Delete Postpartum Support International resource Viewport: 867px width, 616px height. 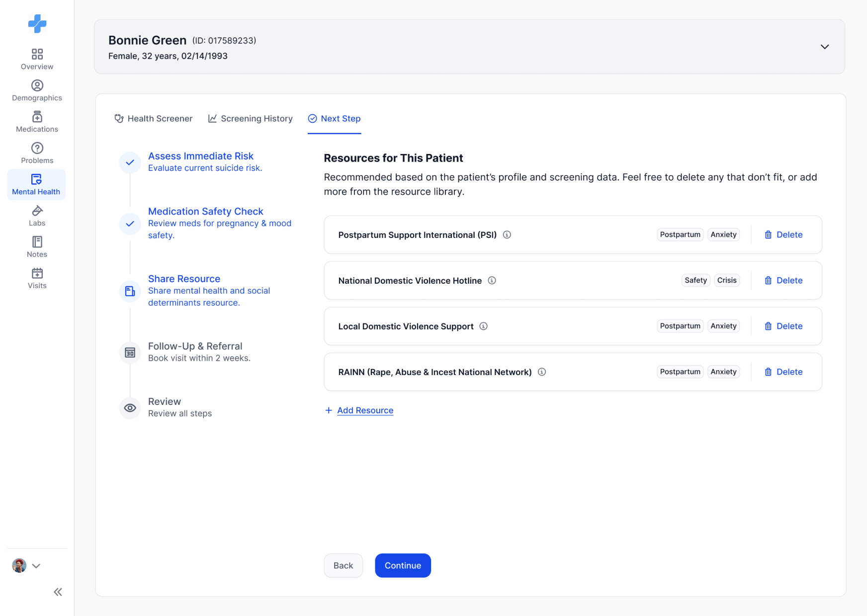click(783, 234)
